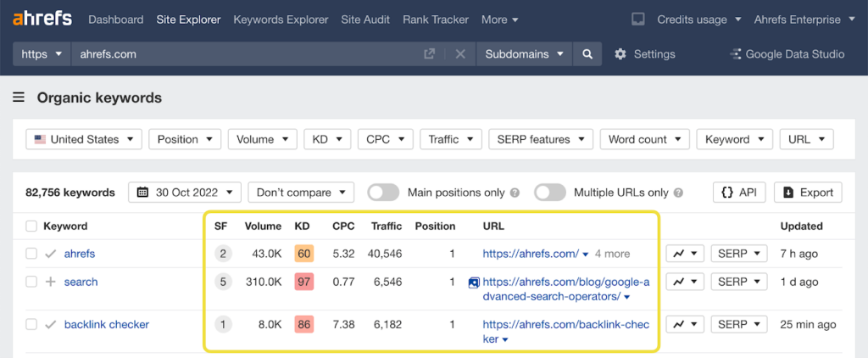Click the hamburger menu beside Organic keywords
Image resolution: width=868 pixels, height=358 pixels.
pyautogui.click(x=19, y=98)
